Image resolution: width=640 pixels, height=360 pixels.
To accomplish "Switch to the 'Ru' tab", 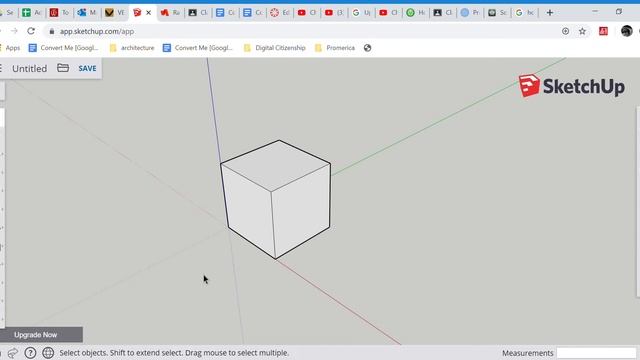I will click(170, 13).
